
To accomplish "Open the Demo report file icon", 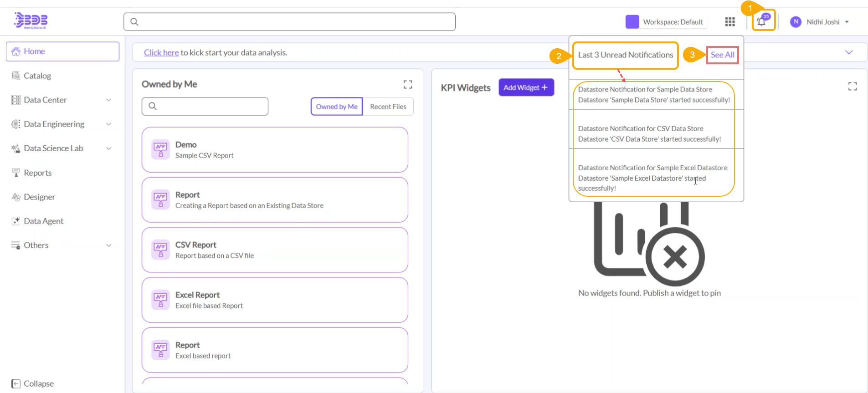I will pyautogui.click(x=160, y=149).
